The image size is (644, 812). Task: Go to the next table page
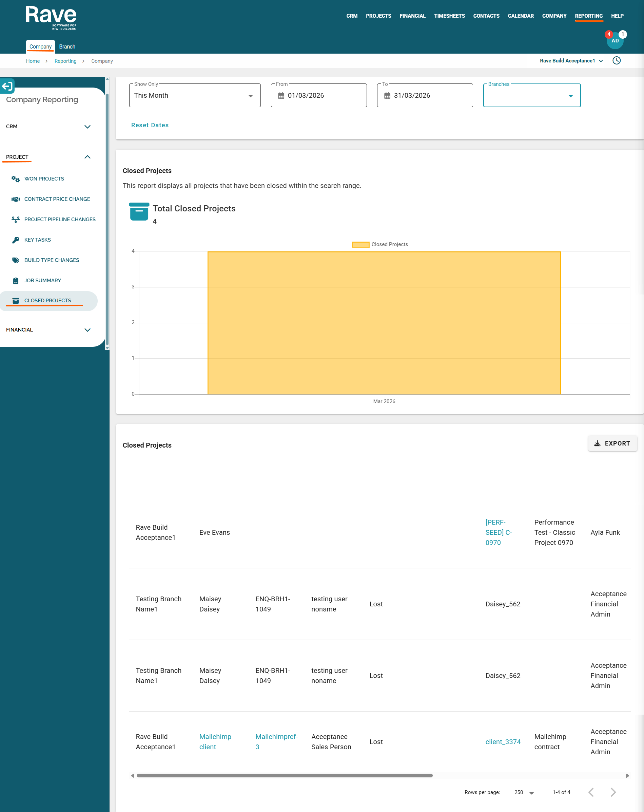click(613, 792)
